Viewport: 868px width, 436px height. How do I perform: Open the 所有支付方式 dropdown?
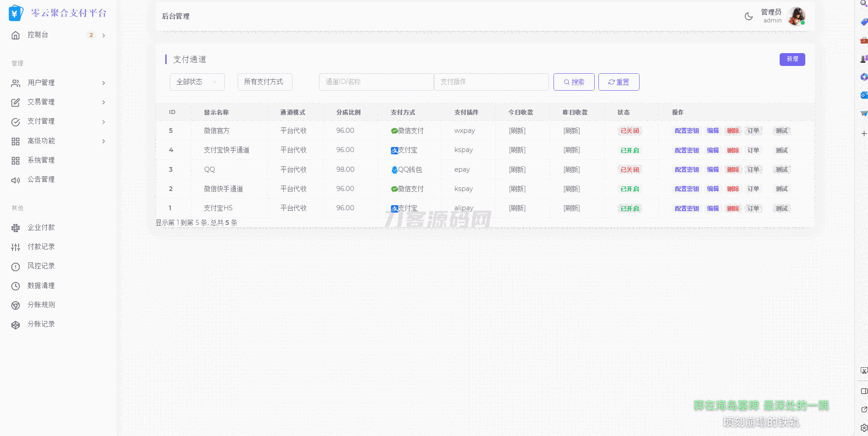(x=265, y=82)
